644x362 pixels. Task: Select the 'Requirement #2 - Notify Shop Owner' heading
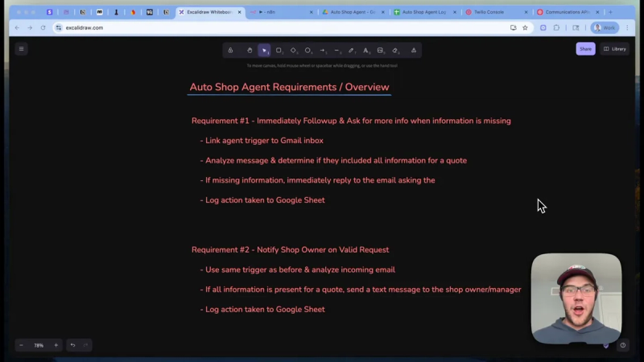pyautogui.click(x=290, y=249)
